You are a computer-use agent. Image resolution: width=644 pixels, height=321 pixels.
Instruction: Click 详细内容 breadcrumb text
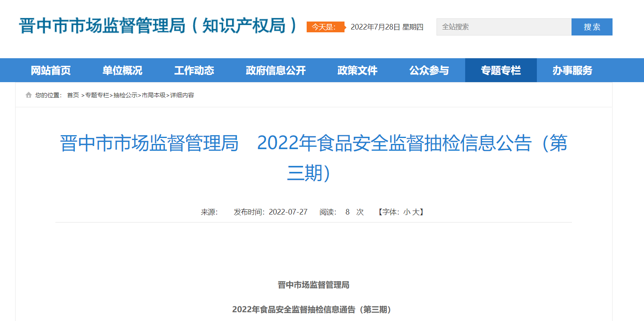(182, 95)
